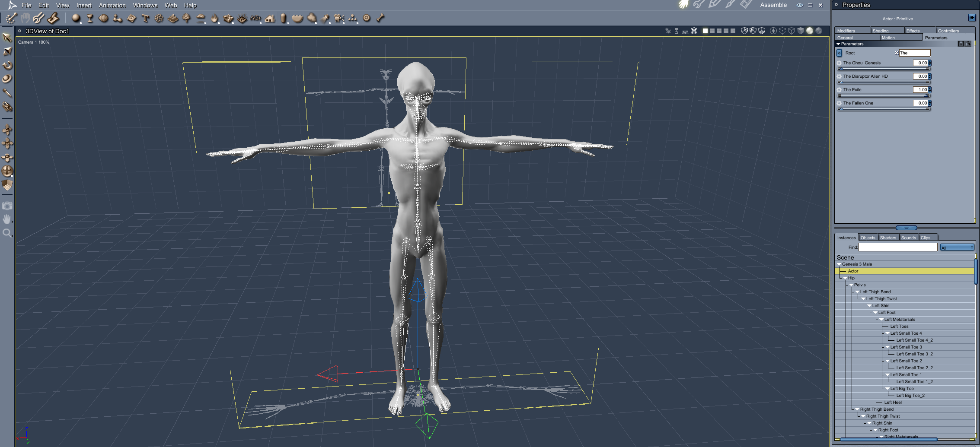Insert a Fire primitive
The height and width of the screenshot is (447, 980).
point(214,18)
